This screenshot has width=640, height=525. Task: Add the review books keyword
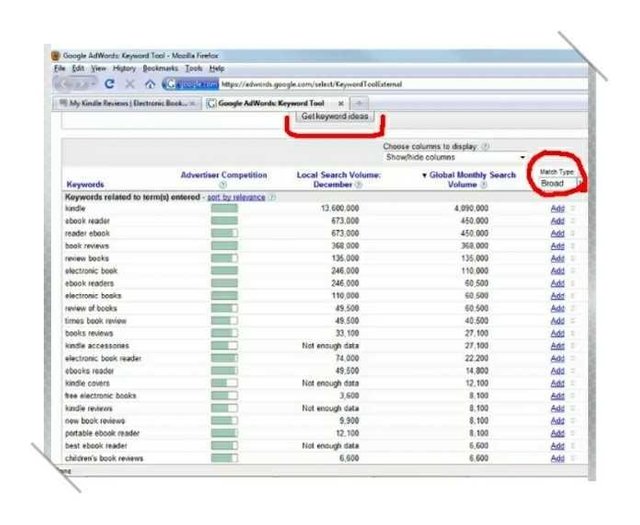click(558, 258)
